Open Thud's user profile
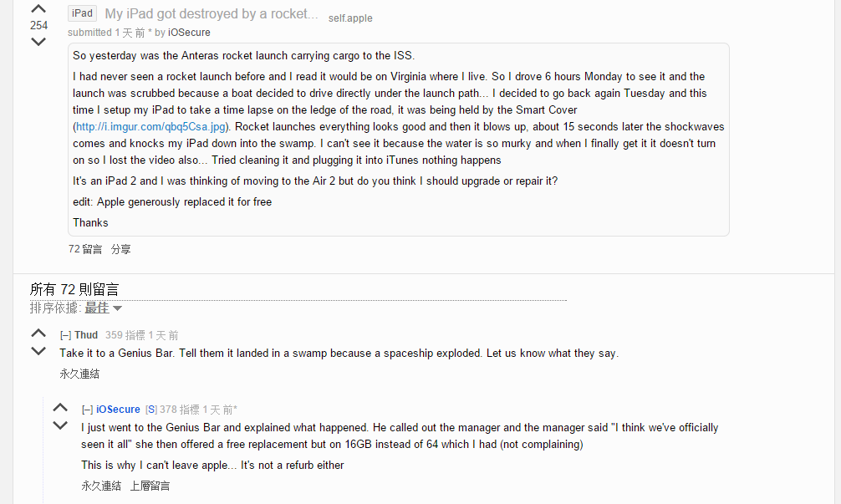This screenshot has width=841, height=504. (86, 335)
